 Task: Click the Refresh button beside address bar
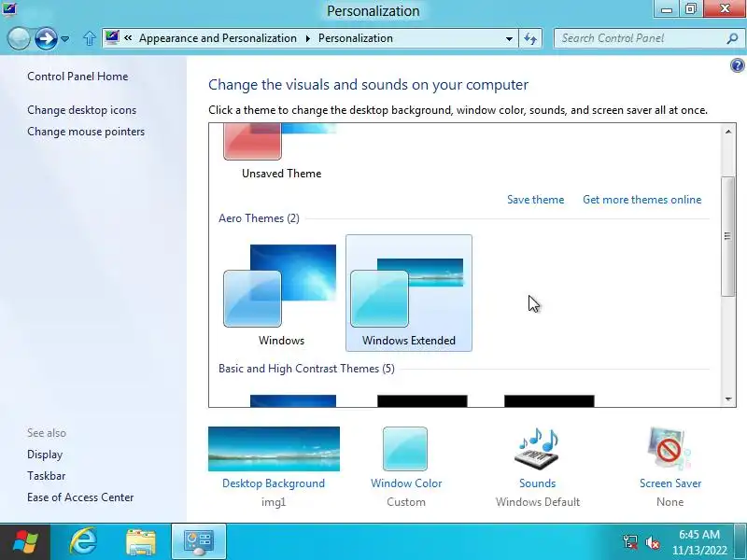[x=530, y=38]
